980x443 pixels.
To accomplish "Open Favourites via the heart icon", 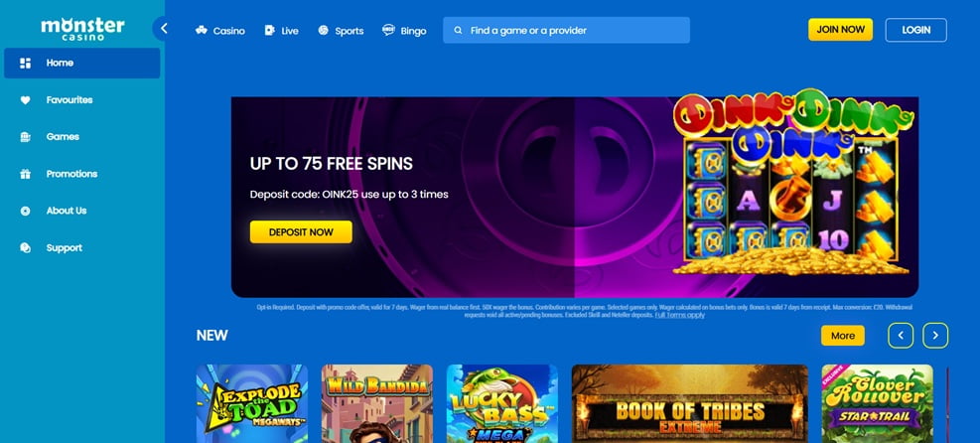I will [x=25, y=100].
